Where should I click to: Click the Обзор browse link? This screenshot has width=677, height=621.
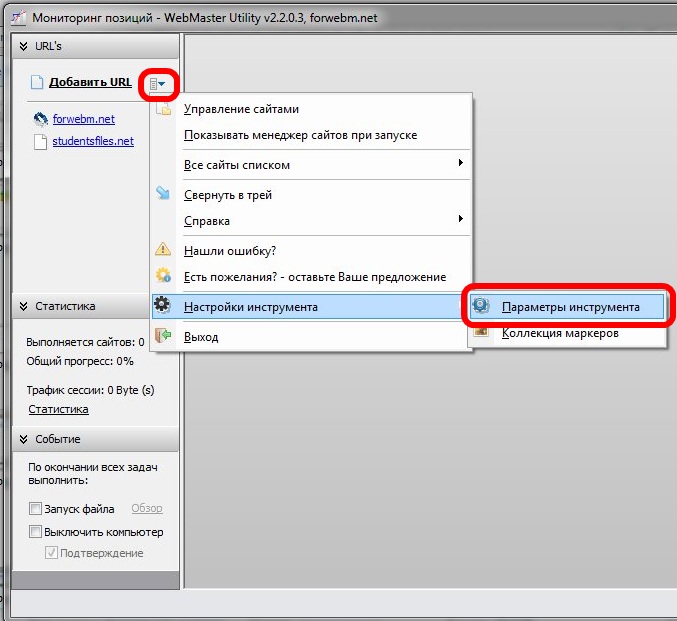pos(147,509)
